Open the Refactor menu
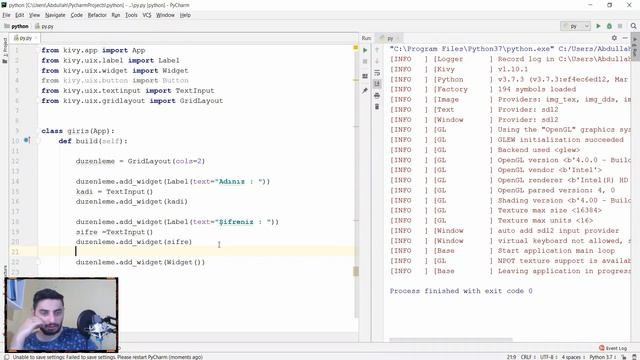 coord(97,15)
